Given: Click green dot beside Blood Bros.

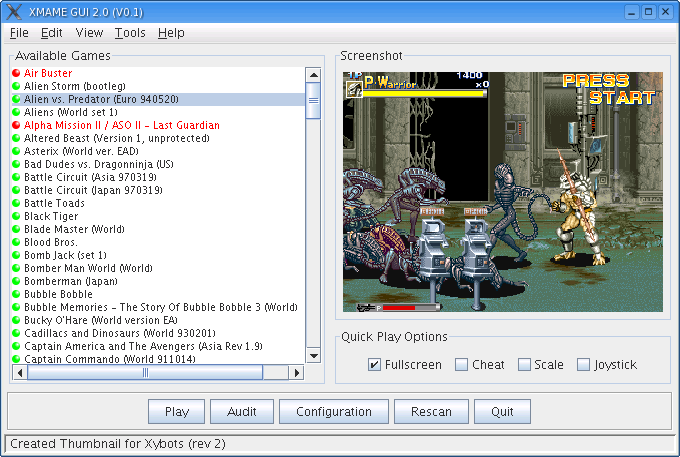Looking at the screenshot, I should [x=16, y=242].
